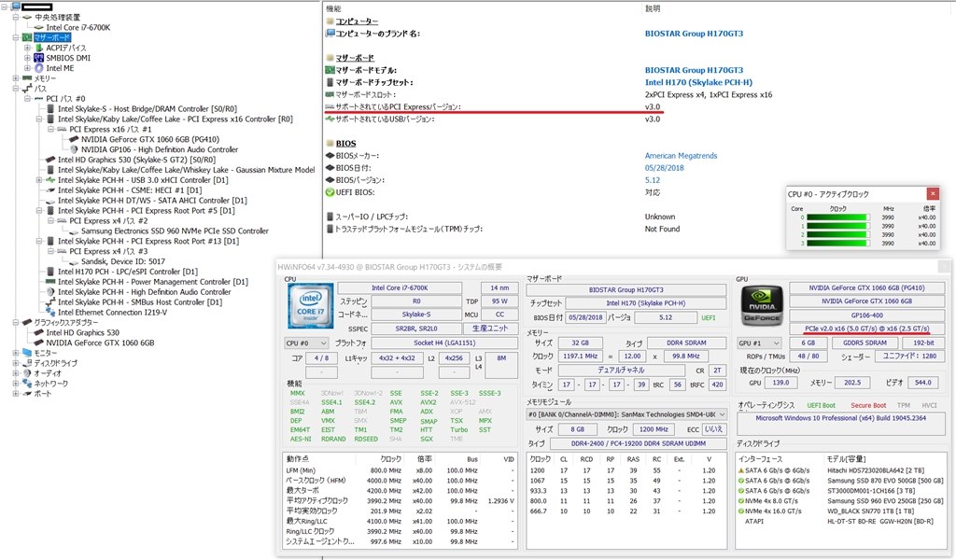The width and height of the screenshot is (956, 560).
Task: Select the メモリー RAM module icon
Action: pos(27,78)
